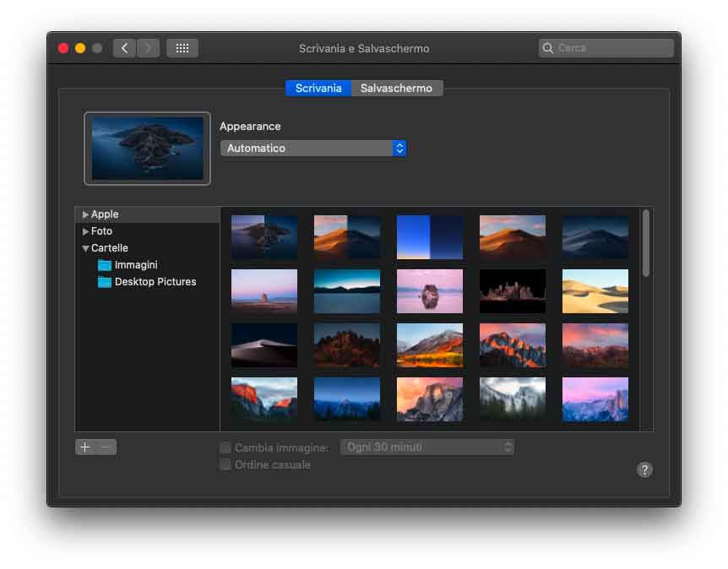The image size is (728, 569).
Task: Open the Ogni 30 minuti dropdown
Action: pyautogui.click(x=426, y=447)
